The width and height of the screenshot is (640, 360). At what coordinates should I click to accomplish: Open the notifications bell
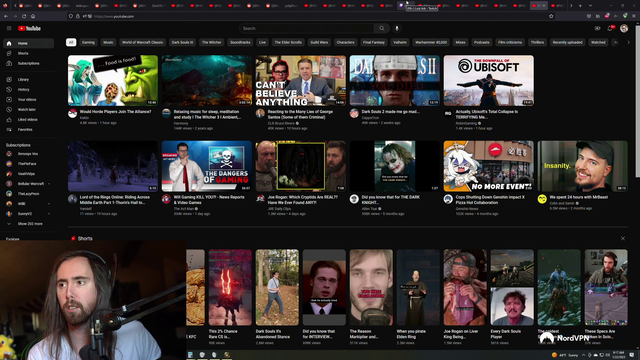[610, 29]
